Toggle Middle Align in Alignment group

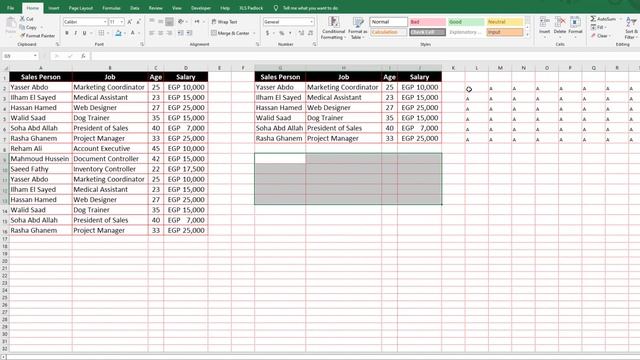160,21
